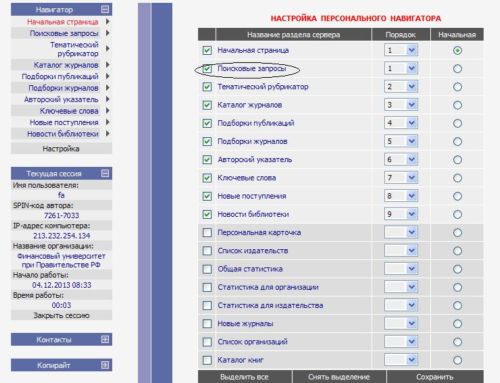Enable the Персональная карточка checkbox

coord(207,232)
